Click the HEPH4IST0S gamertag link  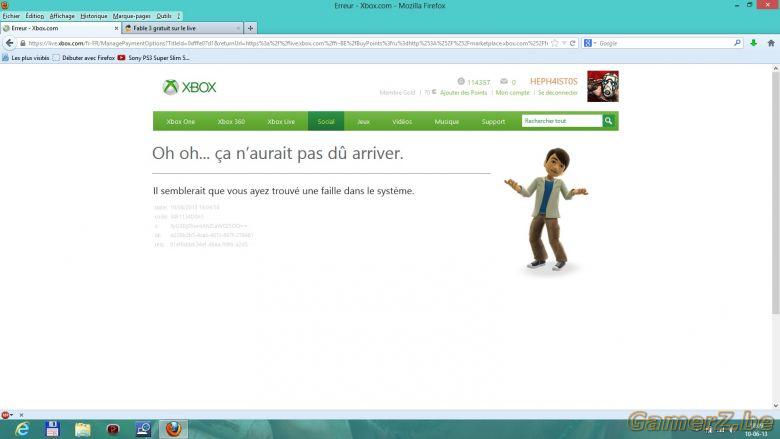554,81
